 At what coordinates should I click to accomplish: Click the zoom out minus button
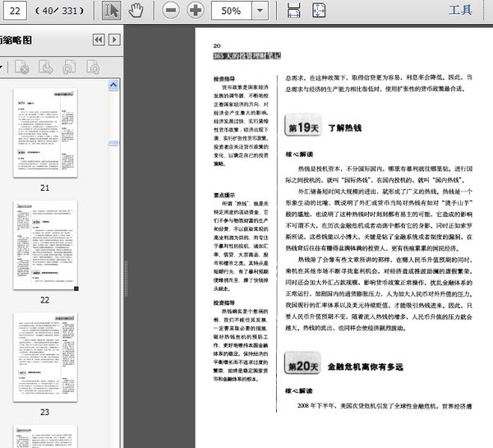tap(171, 11)
